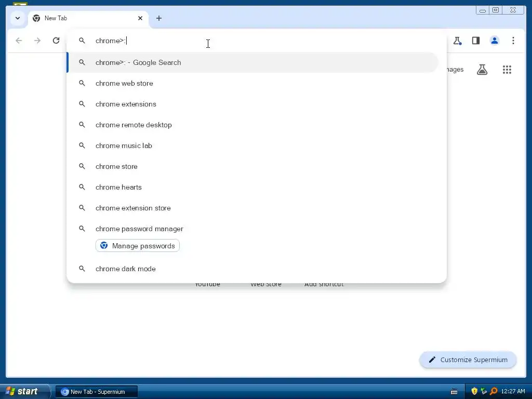Click the search icon beside 'chrome web store'
532x399 pixels.
[82, 83]
